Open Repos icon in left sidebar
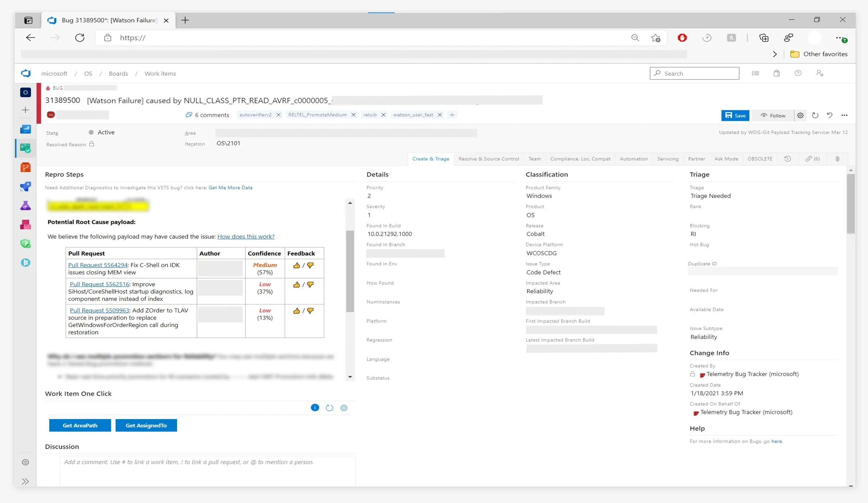The width and height of the screenshot is (868, 503). [x=26, y=168]
